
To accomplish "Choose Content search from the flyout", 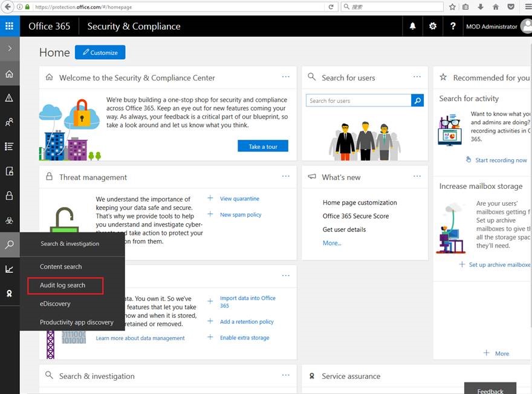I will coord(60,267).
